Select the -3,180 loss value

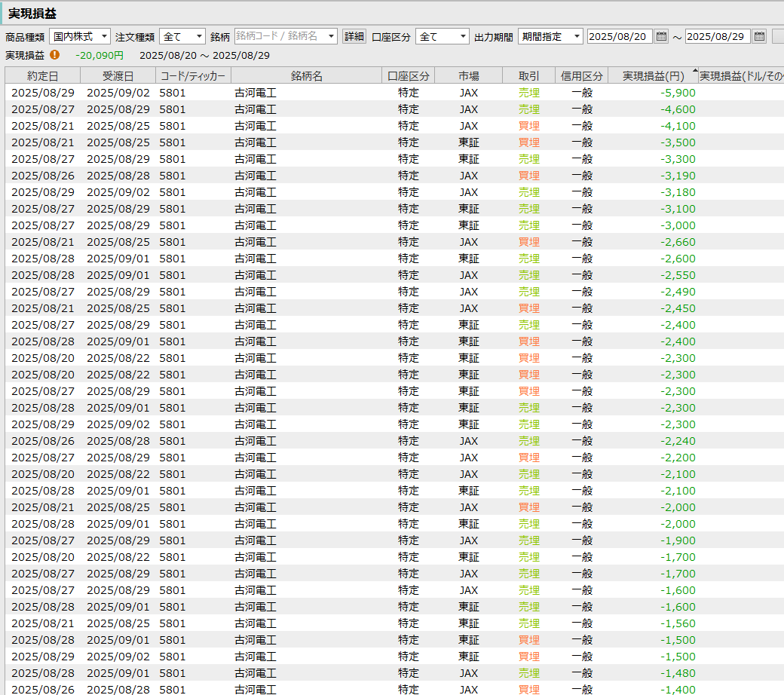tap(678, 192)
